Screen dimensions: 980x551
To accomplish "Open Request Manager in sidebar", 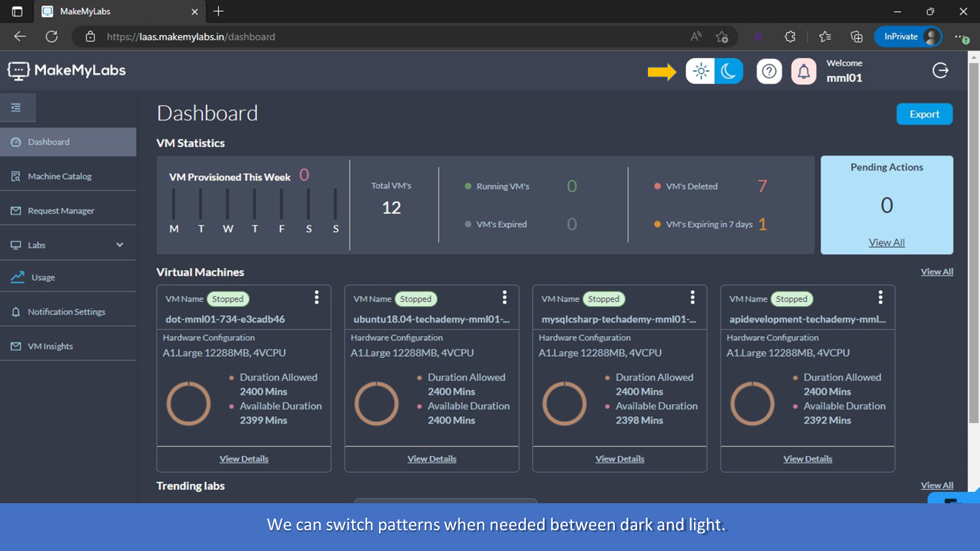I will click(68, 211).
